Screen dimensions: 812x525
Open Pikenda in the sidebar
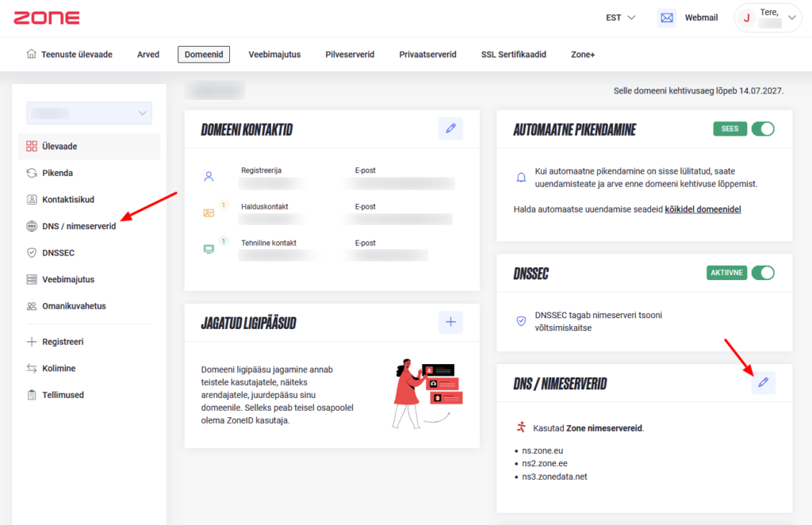coord(57,173)
